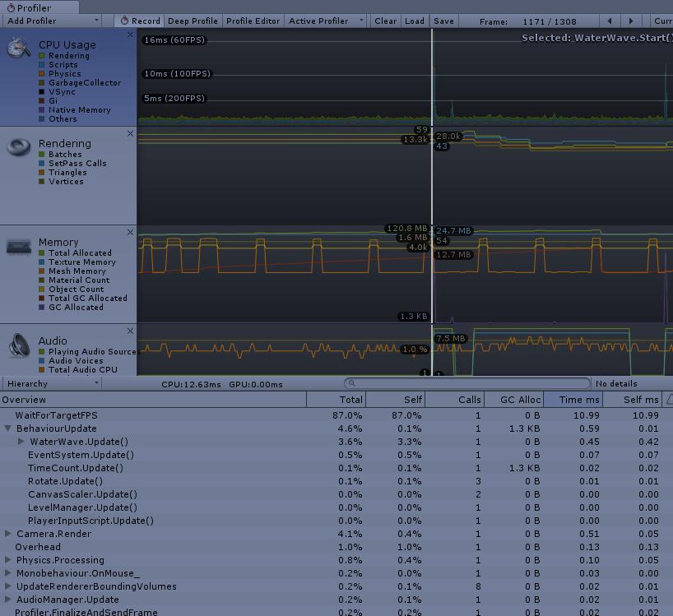Click the Save button

click(x=443, y=21)
